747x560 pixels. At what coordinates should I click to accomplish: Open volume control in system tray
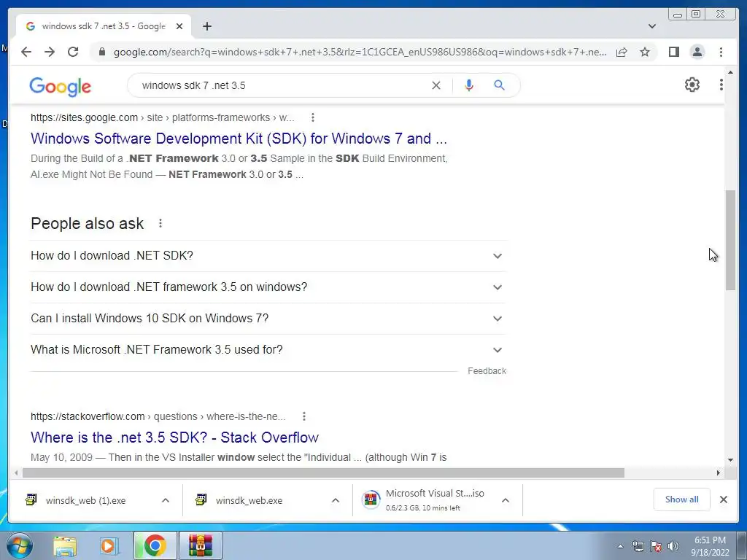click(673, 546)
